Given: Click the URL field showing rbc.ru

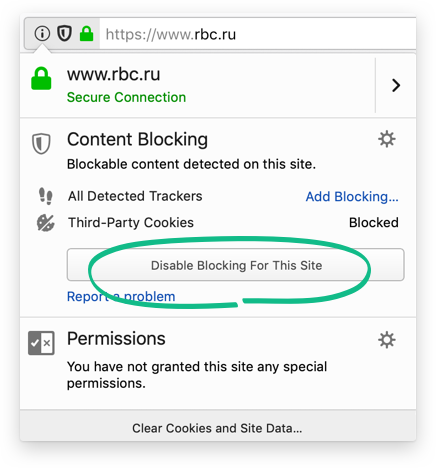Looking at the screenshot, I should point(257,34).
